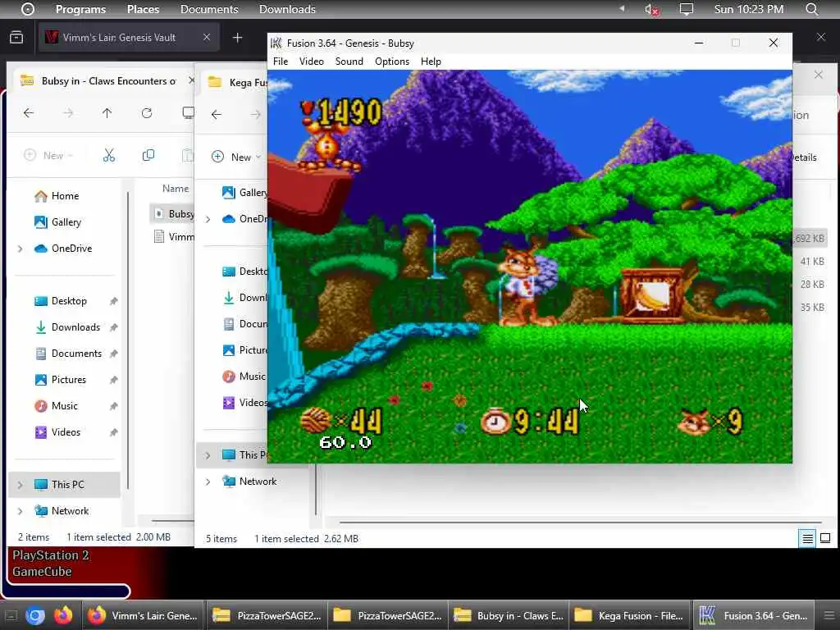Click the search magnifier in top panel
The height and width of the screenshot is (630, 840).
[812, 9]
